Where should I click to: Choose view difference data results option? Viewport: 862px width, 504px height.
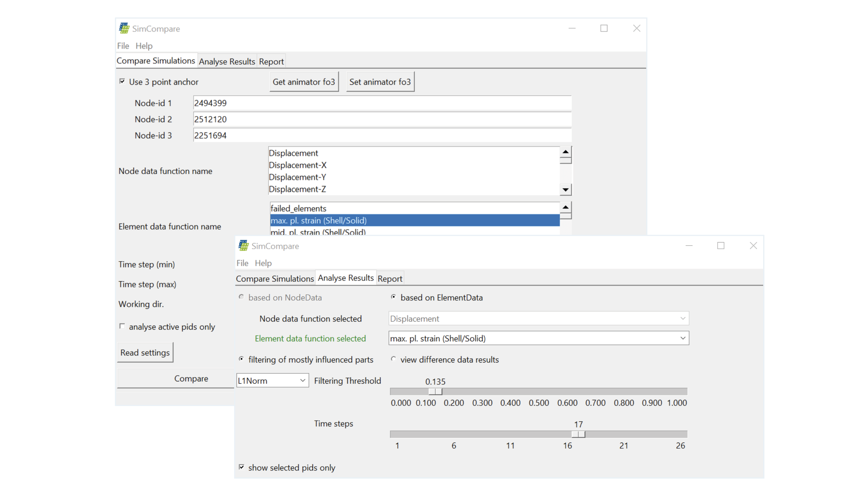[x=393, y=359]
